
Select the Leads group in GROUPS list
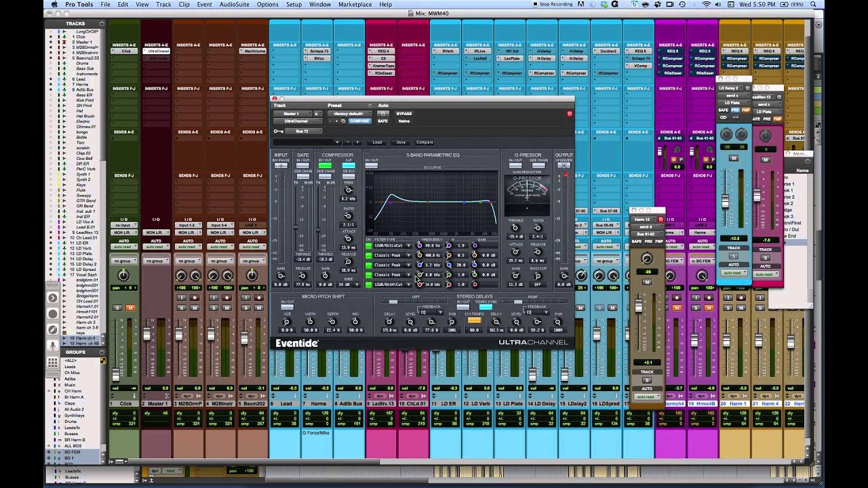point(71,367)
